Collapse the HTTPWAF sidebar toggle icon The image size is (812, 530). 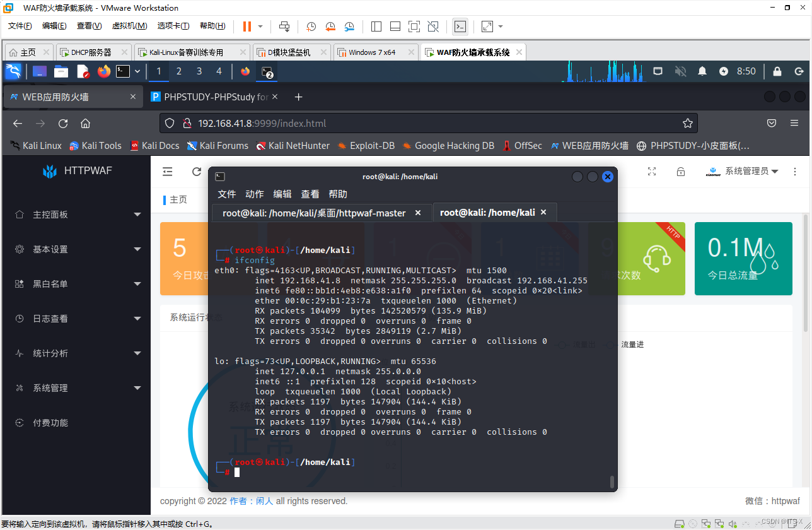click(x=167, y=172)
